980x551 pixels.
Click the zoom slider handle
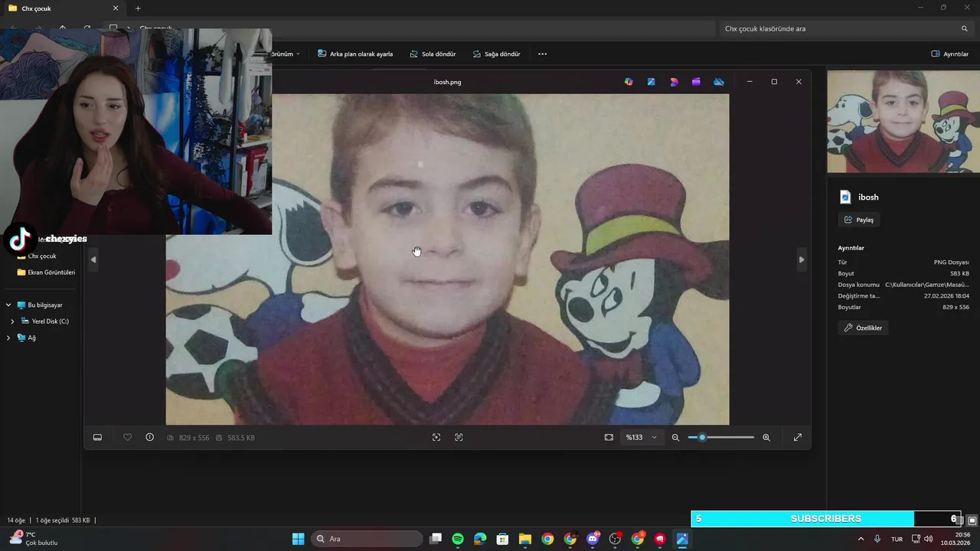[x=702, y=437]
